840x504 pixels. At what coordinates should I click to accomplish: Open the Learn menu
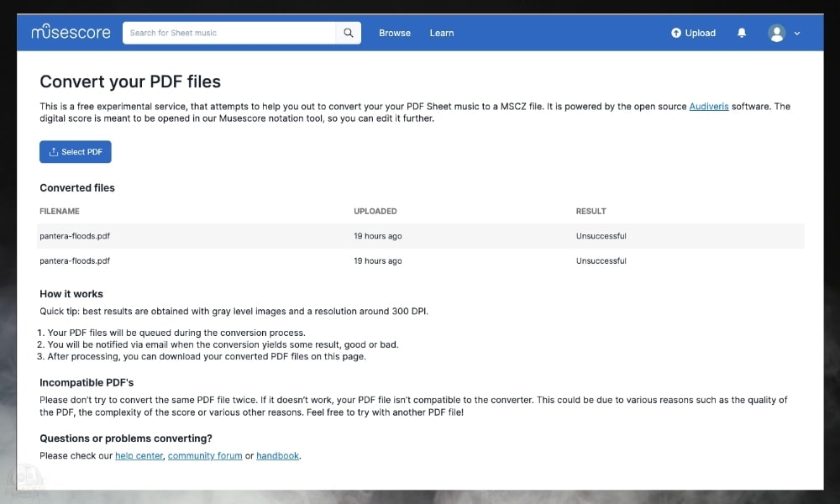[x=442, y=34]
